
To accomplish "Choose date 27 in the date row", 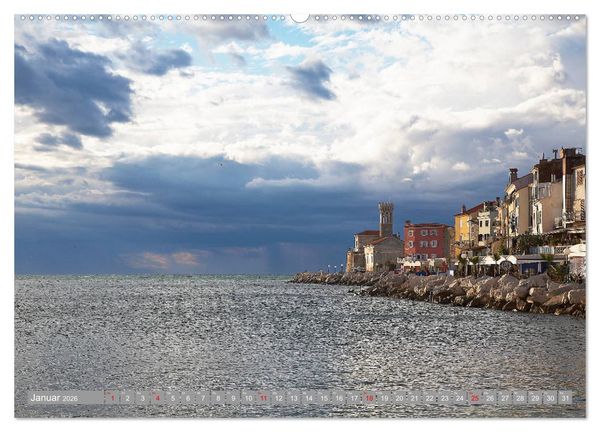I will (505, 398).
